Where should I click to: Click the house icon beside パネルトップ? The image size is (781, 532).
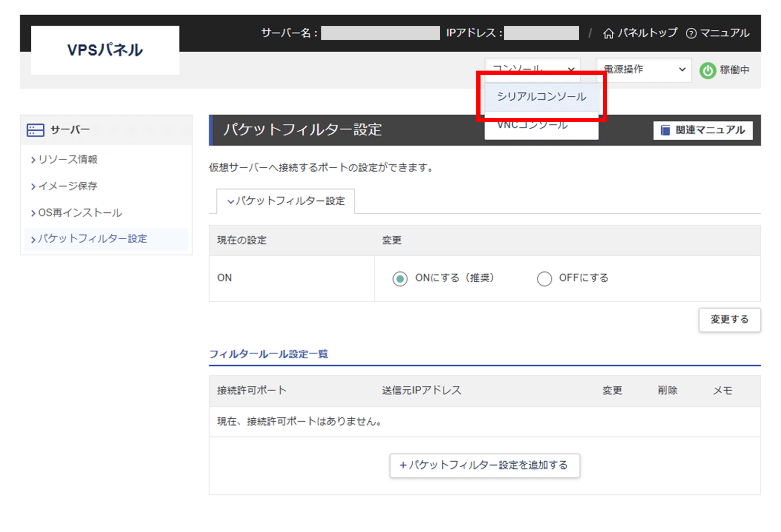[x=608, y=33]
